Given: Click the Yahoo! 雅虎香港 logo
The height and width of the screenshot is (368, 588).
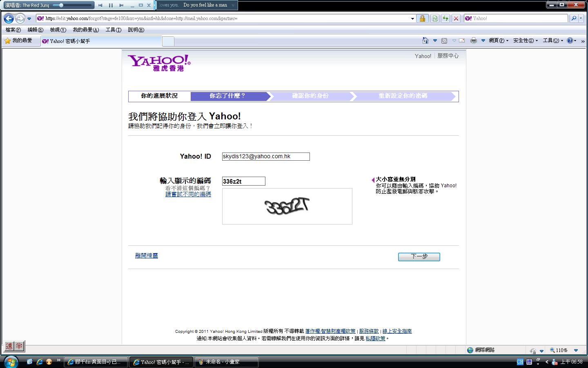Looking at the screenshot, I should [x=159, y=63].
